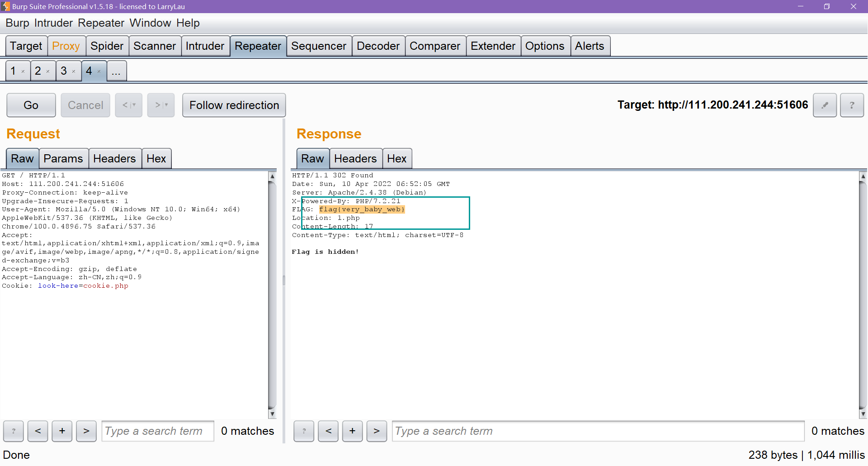This screenshot has width=868, height=466.
Task: Click 'Flag is hidden!' response body text
Action: pyautogui.click(x=325, y=252)
